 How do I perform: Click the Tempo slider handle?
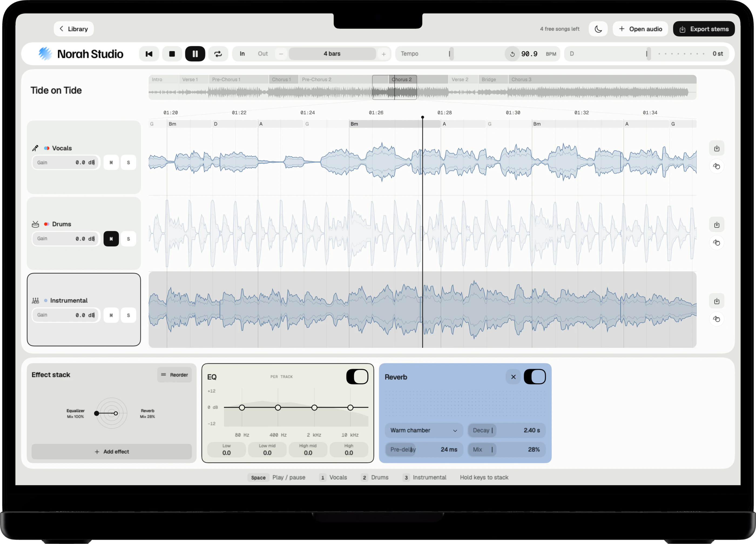point(451,54)
